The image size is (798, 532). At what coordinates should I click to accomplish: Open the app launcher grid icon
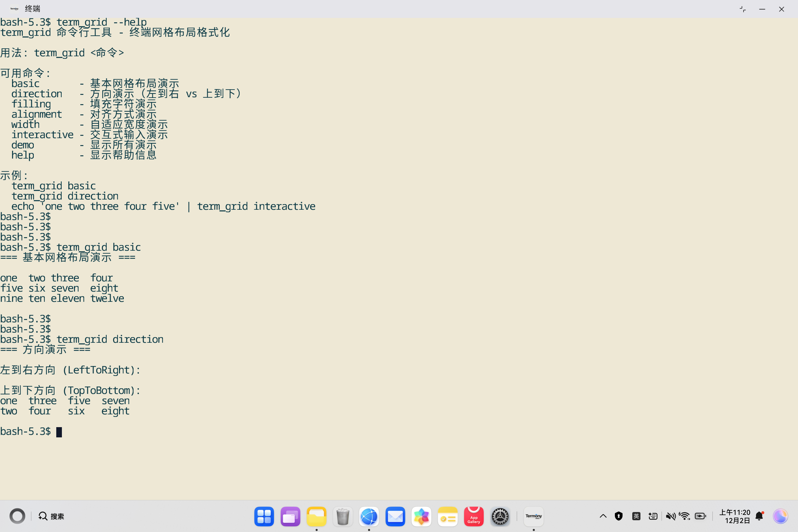point(264,516)
